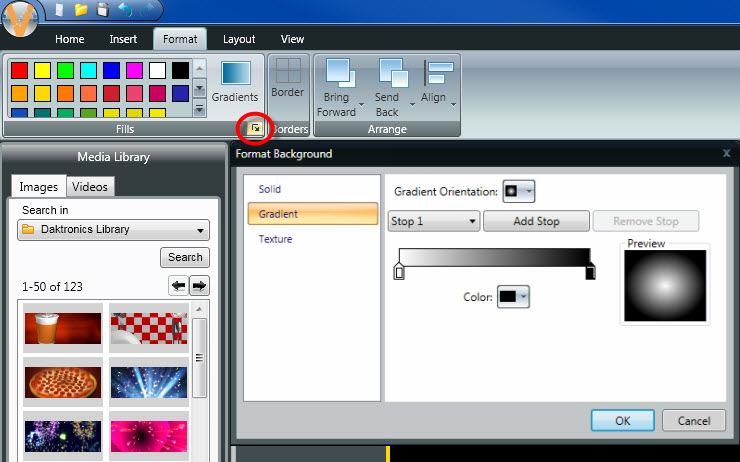Click the Add Stop button

(x=536, y=221)
